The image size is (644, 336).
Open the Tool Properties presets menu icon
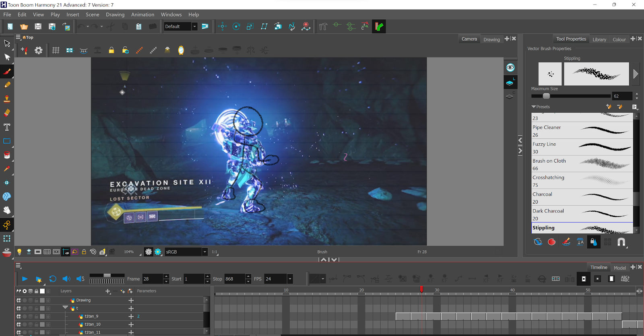(634, 107)
